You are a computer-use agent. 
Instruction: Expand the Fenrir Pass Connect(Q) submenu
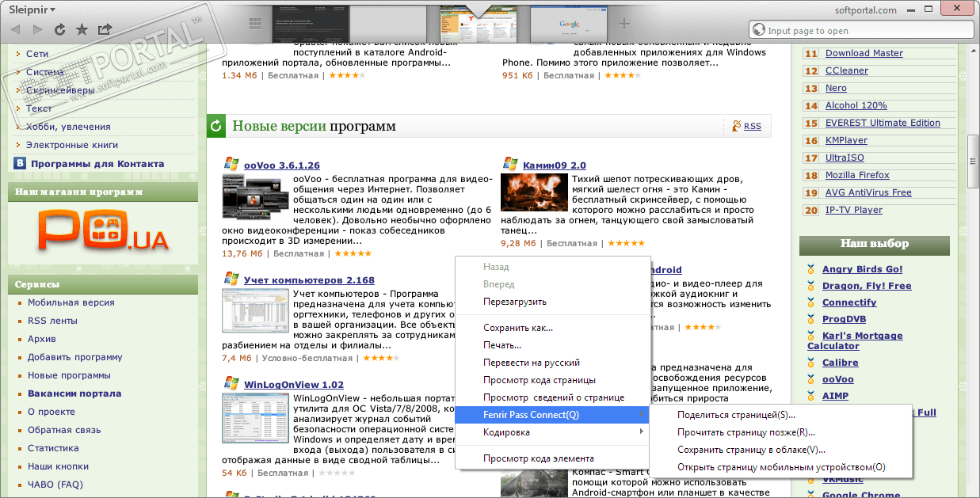(x=552, y=415)
